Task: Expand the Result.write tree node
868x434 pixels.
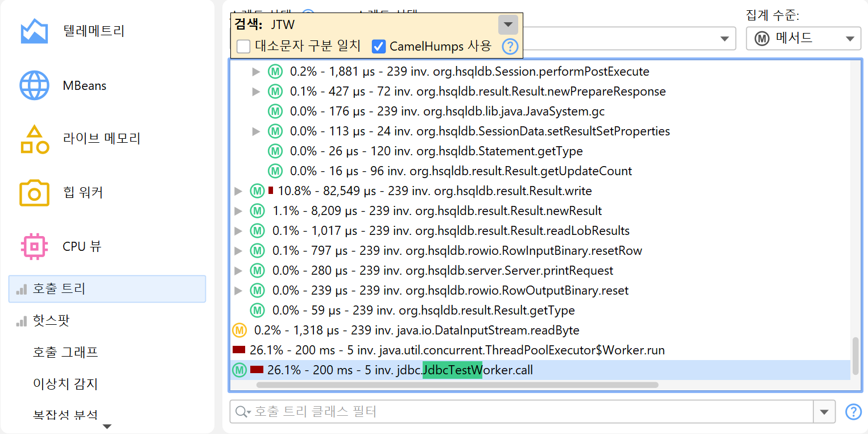Action: (238, 191)
